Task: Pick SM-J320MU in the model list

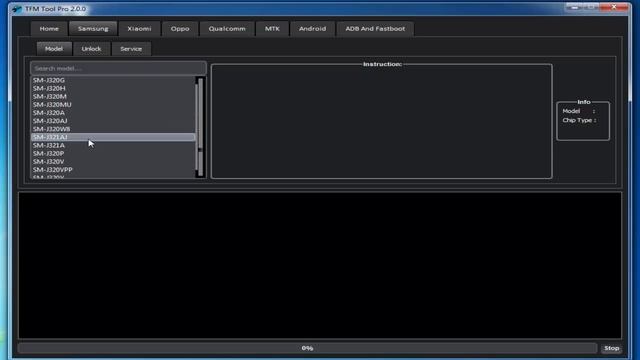Action: pos(113,104)
